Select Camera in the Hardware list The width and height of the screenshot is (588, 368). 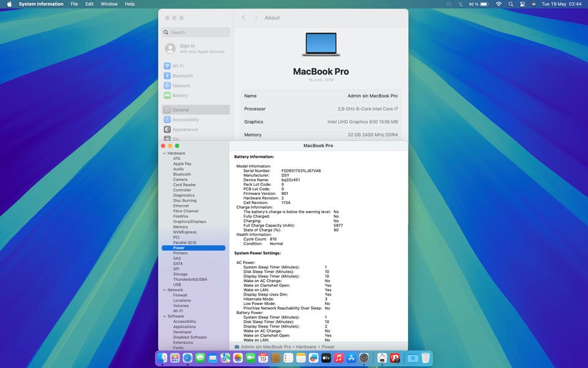[180, 180]
